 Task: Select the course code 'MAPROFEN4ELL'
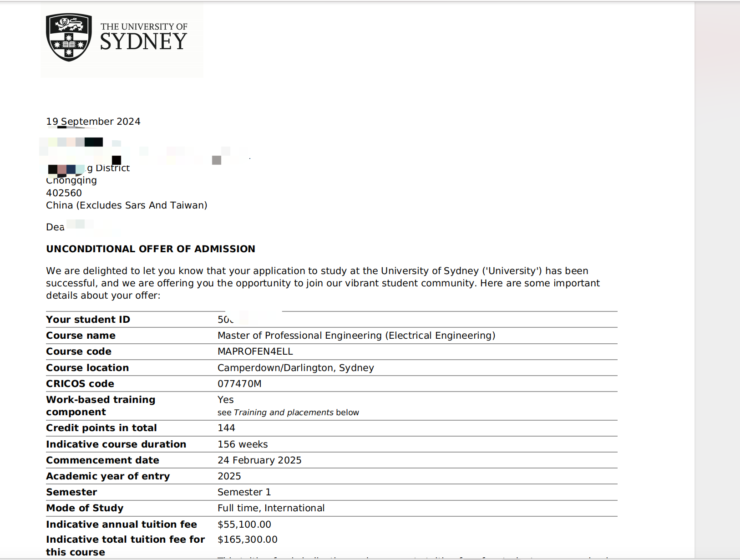[x=255, y=351]
